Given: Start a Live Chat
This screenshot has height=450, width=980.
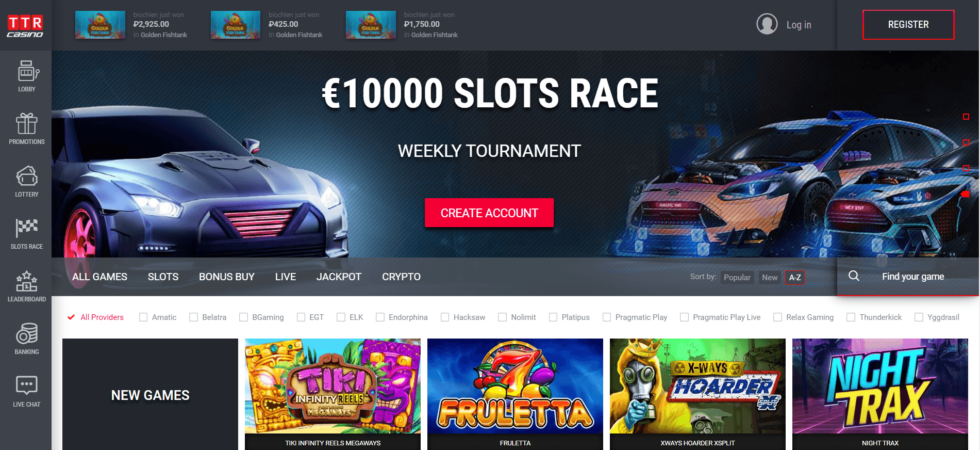Looking at the screenshot, I should pos(27,391).
